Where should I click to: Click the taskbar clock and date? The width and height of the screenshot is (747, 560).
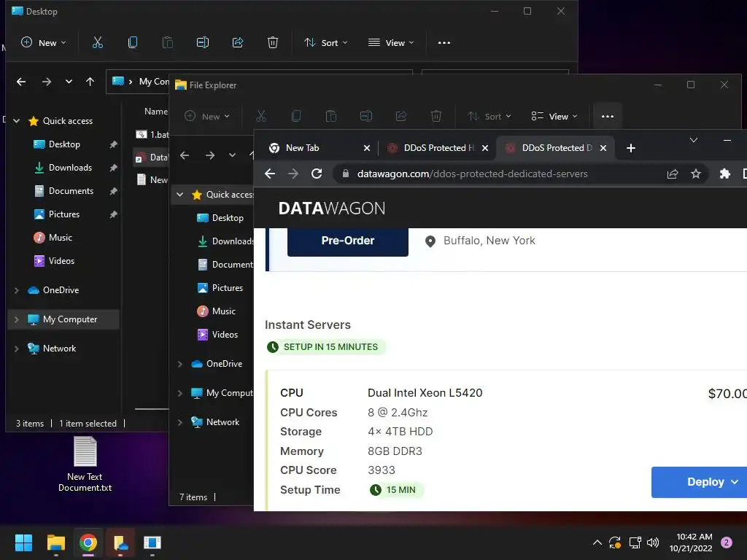click(x=691, y=542)
